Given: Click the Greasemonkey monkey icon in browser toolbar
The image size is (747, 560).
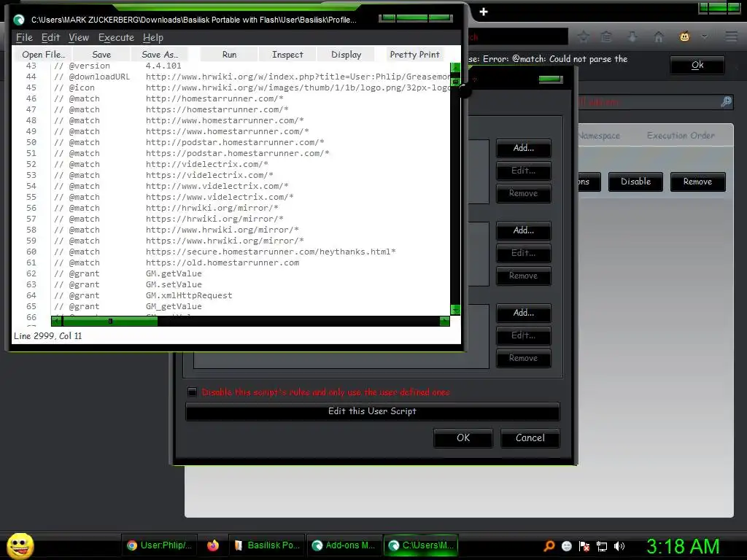Looking at the screenshot, I should (684, 36).
